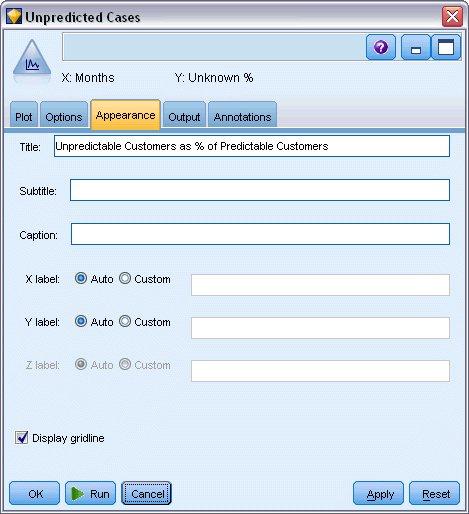The image size is (469, 514).
Task: Click the Subtitle input field
Action: click(x=260, y=190)
